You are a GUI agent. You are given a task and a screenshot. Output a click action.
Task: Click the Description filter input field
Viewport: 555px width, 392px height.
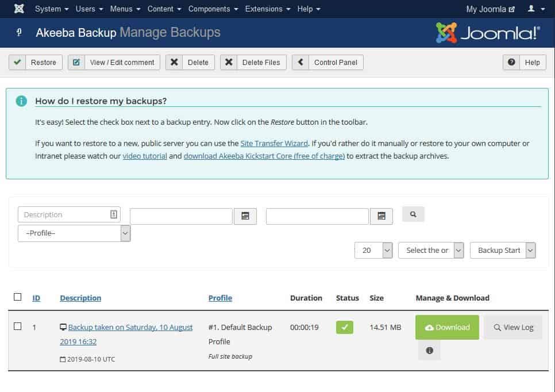69,214
